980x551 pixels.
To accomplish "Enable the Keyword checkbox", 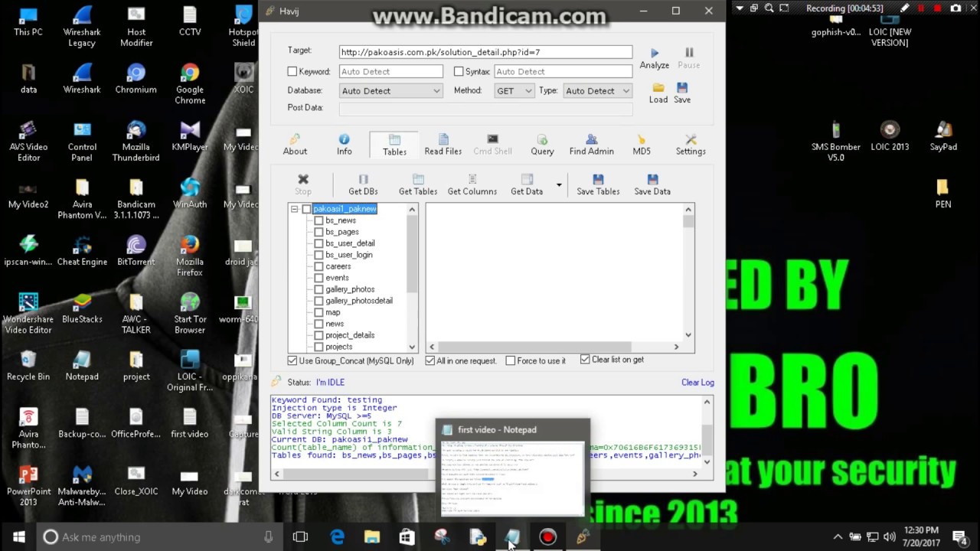I will [x=292, y=71].
